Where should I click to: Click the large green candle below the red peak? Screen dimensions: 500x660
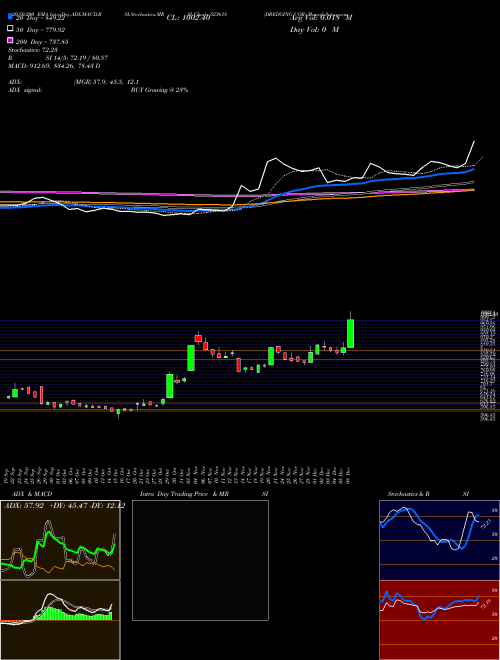191,358
